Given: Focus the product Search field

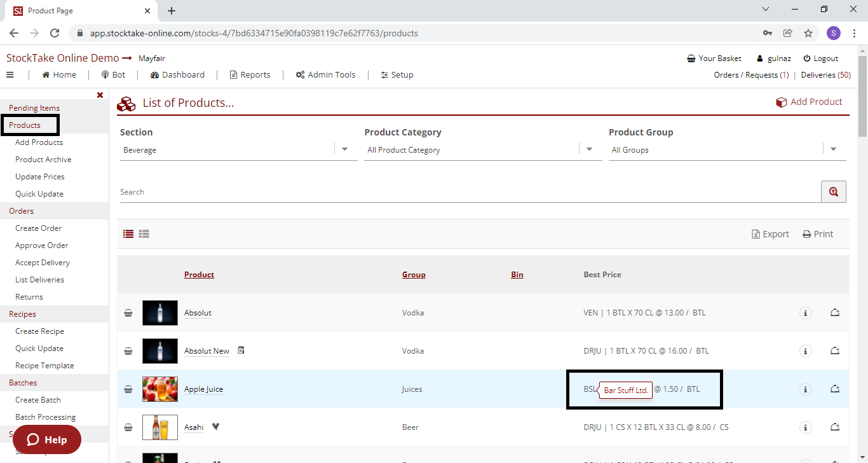Looking at the screenshot, I should pos(470,192).
